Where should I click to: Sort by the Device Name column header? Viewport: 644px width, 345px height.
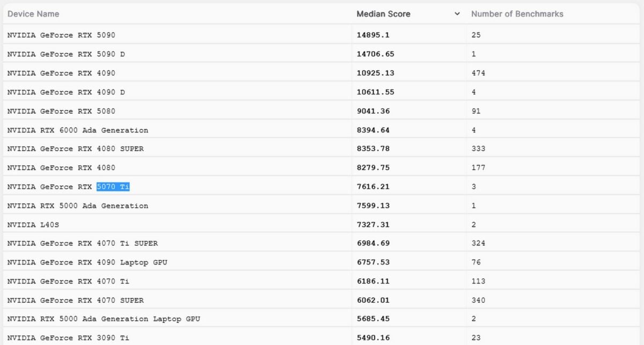33,13
